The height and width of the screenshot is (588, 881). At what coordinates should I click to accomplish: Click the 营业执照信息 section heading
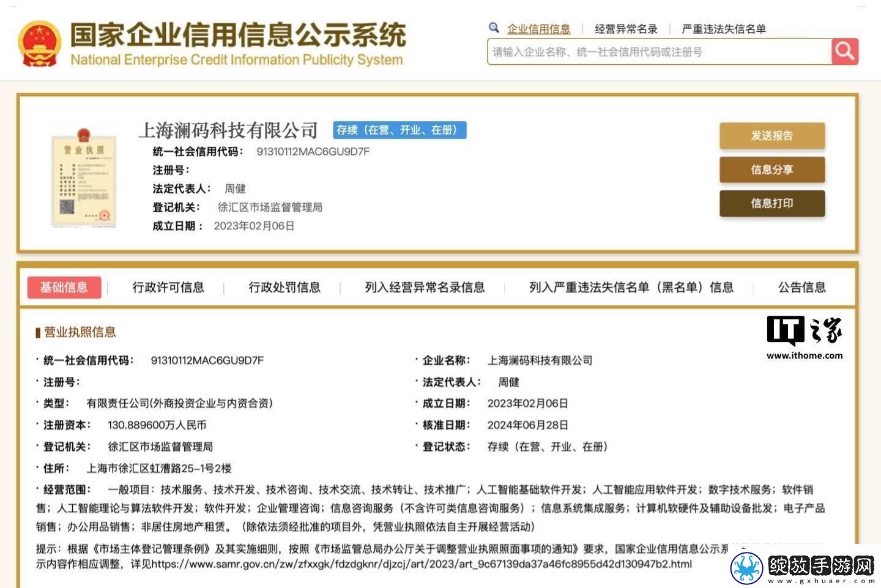(80, 332)
